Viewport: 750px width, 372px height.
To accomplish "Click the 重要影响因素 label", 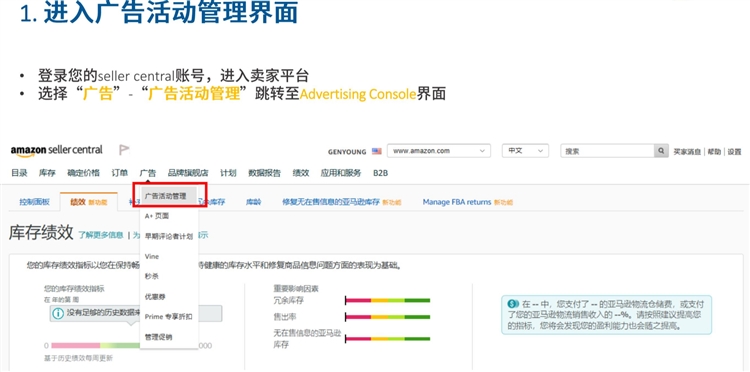I will coord(296,288).
